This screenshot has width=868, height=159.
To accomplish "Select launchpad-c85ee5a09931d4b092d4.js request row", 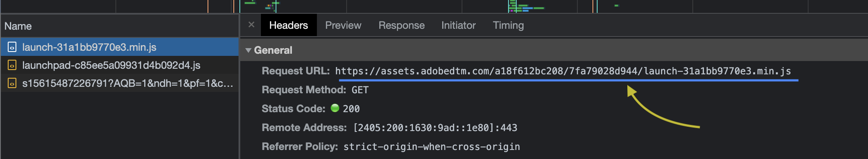I will point(120,65).
